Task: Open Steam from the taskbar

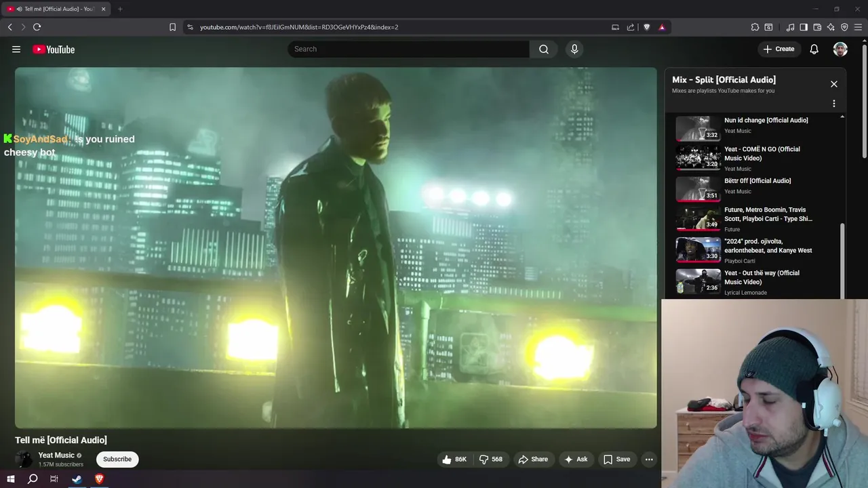Action: coord(77,479)
